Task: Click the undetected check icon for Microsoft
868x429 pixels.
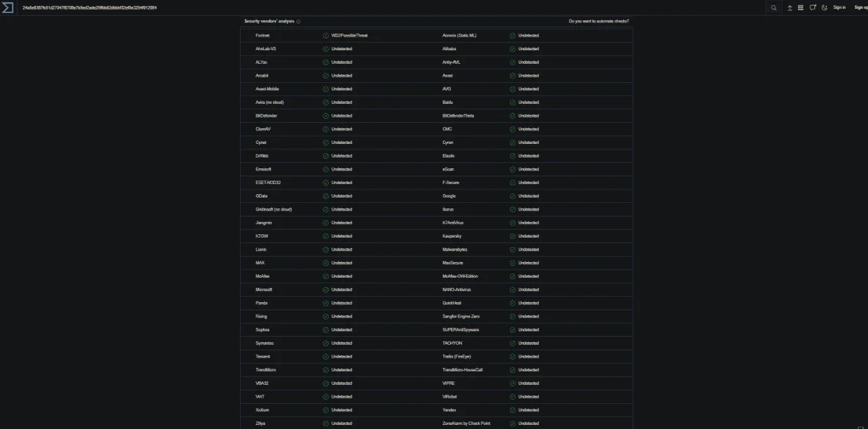Action: [x=325, y=290]
